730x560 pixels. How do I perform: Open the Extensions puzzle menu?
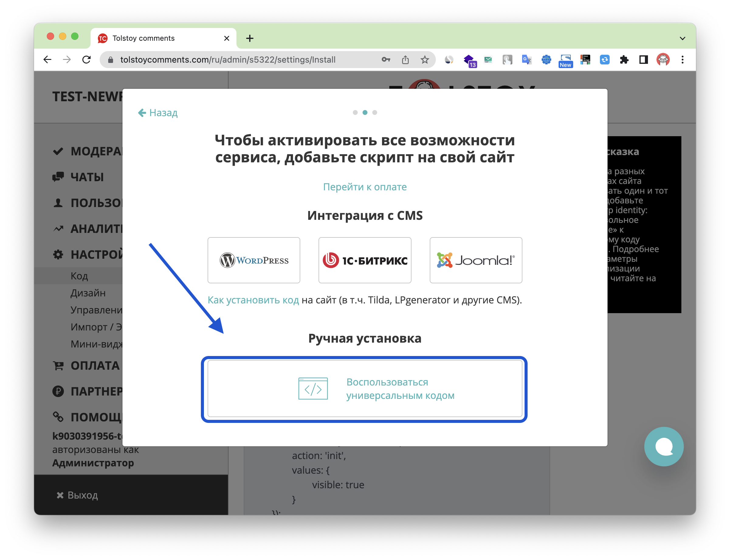point(624,60)
